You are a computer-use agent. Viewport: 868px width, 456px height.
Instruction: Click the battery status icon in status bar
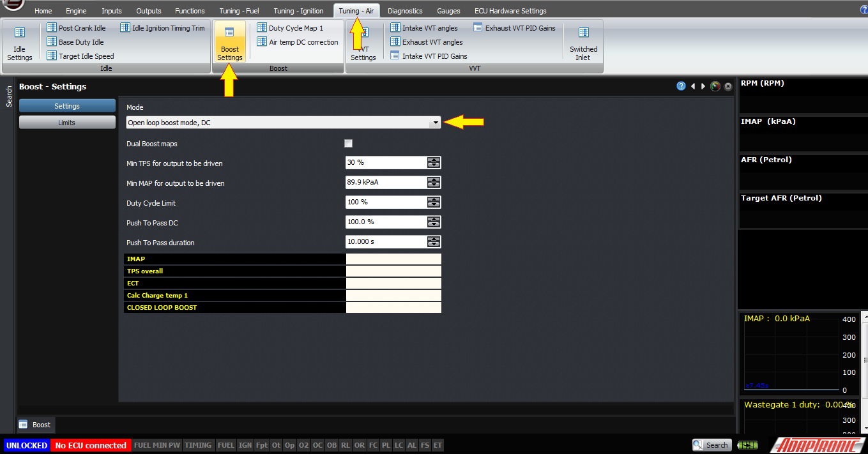point(747,445)
